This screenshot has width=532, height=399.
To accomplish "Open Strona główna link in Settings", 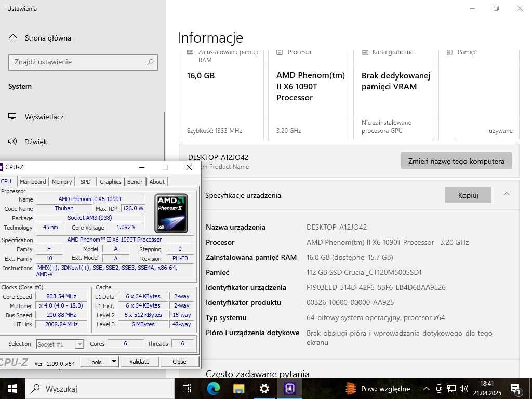I will pos(48,38).
